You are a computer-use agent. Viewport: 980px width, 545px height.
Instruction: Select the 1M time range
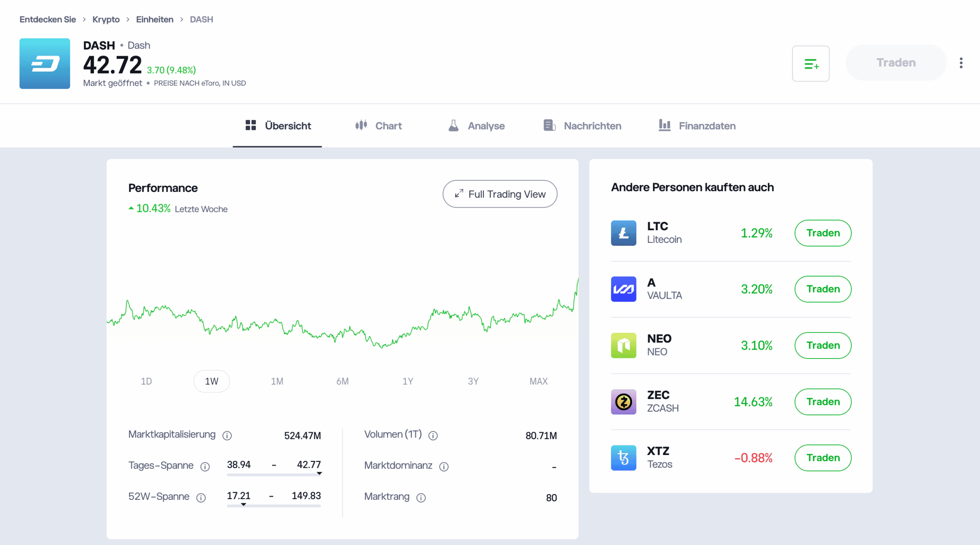point(277,381)
